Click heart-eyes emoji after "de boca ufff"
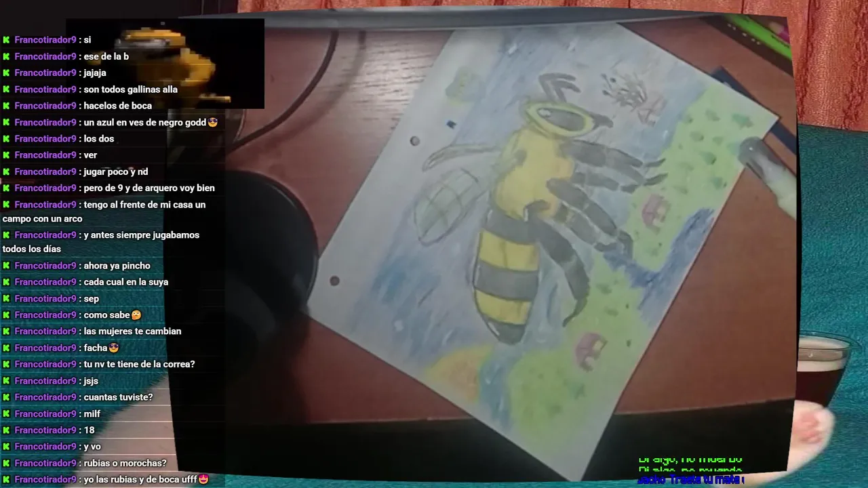868x488 pixels. 203,480
